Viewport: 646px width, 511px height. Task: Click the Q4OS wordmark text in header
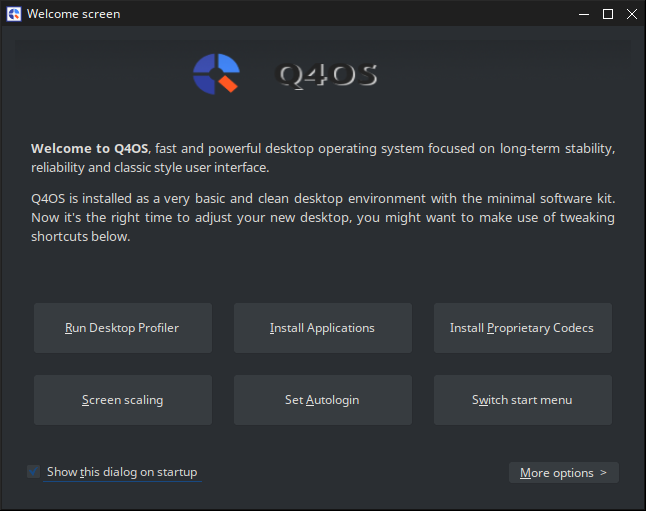click(x=326, y=75)
